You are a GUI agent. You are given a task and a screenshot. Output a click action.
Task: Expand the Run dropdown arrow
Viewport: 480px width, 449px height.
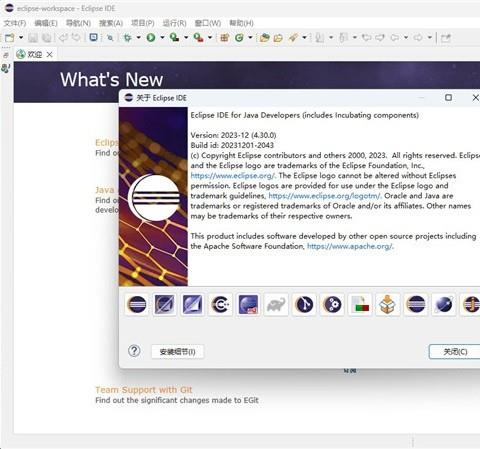tap(162, 37)
